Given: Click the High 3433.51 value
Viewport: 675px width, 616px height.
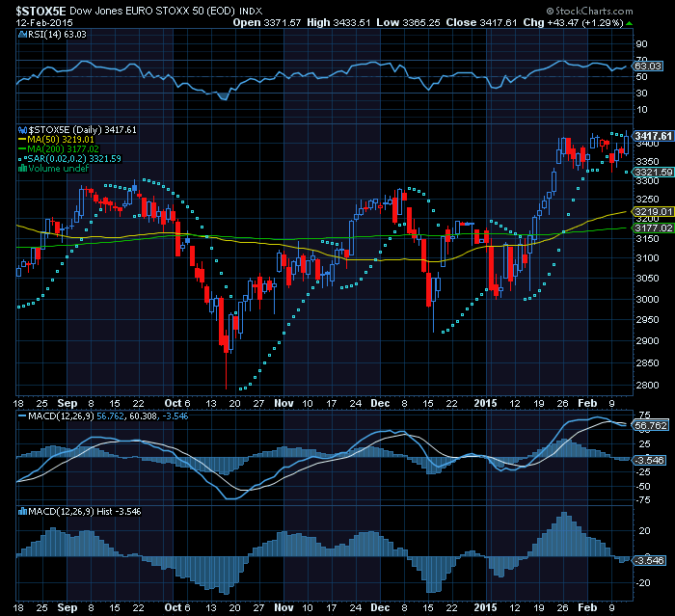Looking at the screenshot, I should click(x=338, y=23).
